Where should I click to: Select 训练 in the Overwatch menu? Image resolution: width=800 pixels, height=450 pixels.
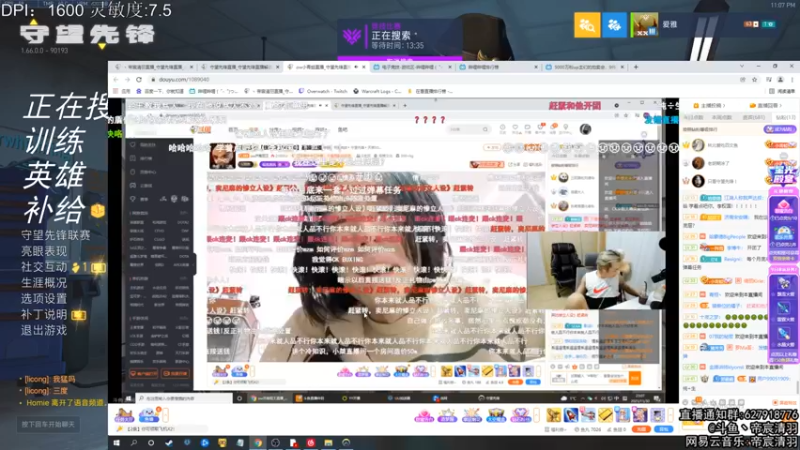54,141
